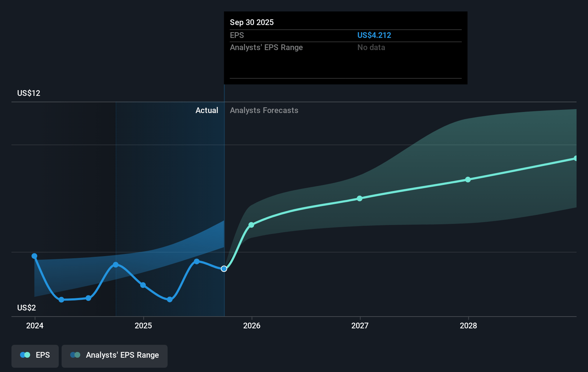Viewport: 588px width, 372px height.
Task: Click the Actual section label
Action: coord(207,111)
